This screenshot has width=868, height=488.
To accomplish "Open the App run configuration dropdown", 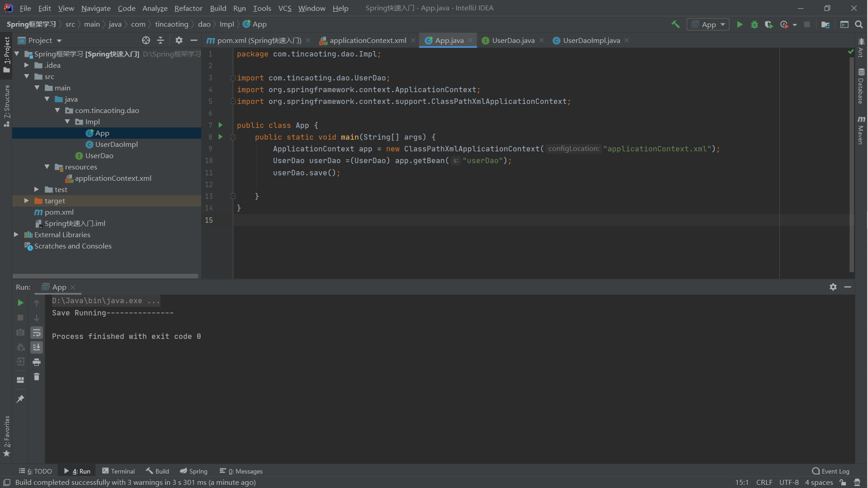I will tap(708, 24).
